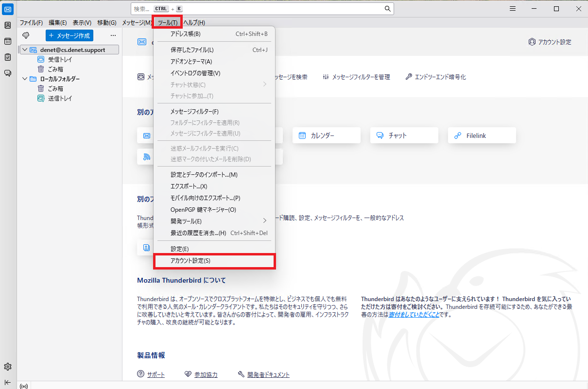Click the support help circle icon
The height and width of the screenshot is (389, 588).
click(141, 374)
